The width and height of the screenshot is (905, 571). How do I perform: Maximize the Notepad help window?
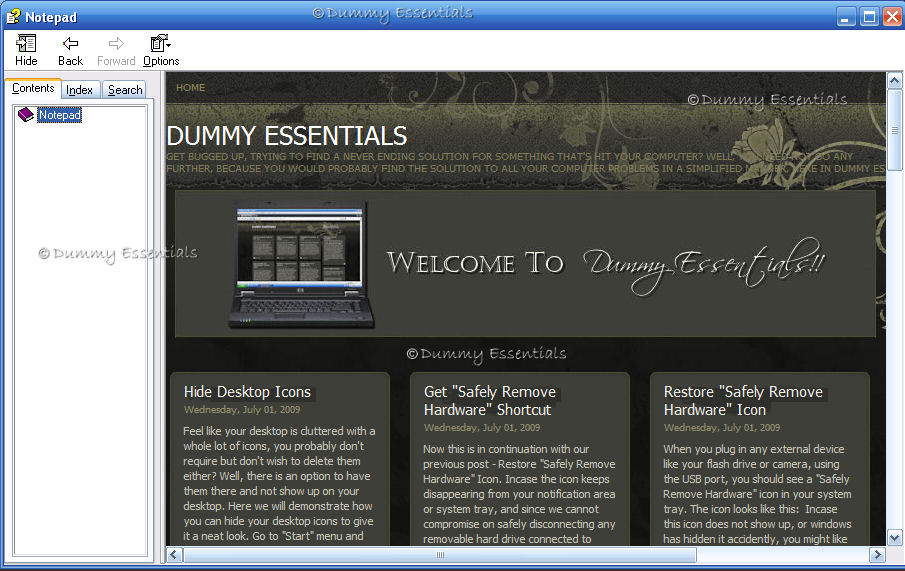click(869, 16)
